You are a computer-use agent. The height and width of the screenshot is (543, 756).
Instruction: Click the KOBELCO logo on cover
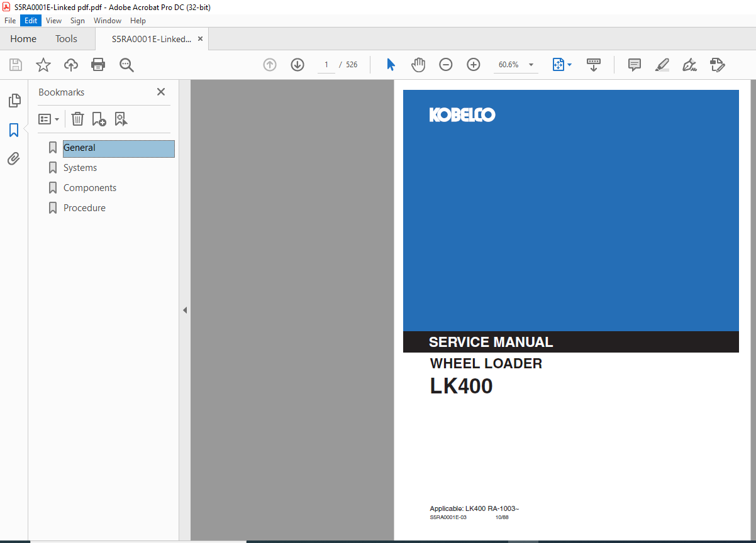coord(462,114)
